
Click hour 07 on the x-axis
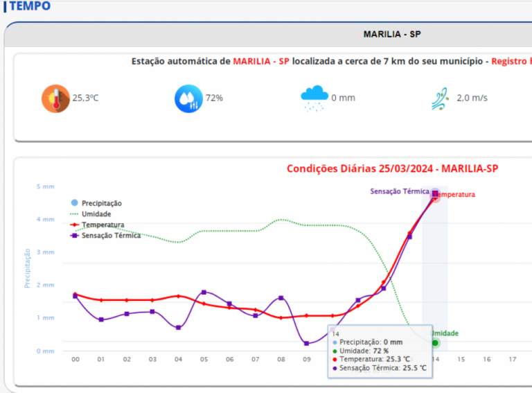(256, 359)
